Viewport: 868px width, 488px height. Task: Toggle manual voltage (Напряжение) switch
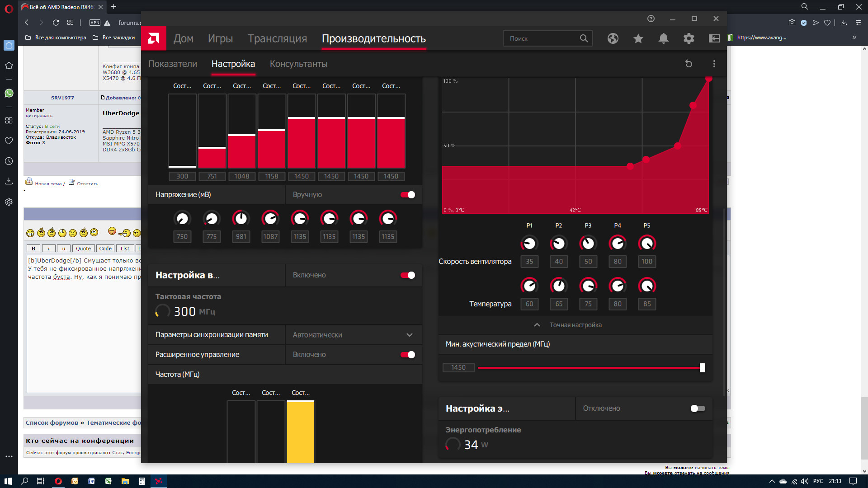408,195
